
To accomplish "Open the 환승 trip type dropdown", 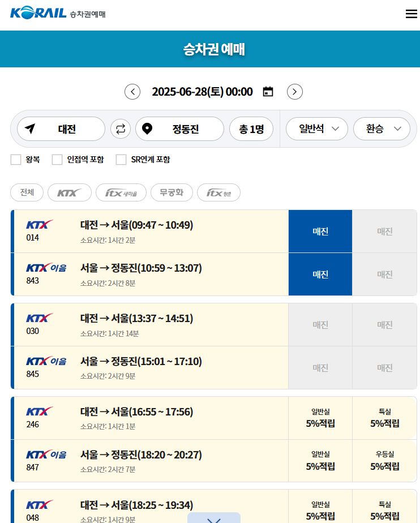I will 382,128.
